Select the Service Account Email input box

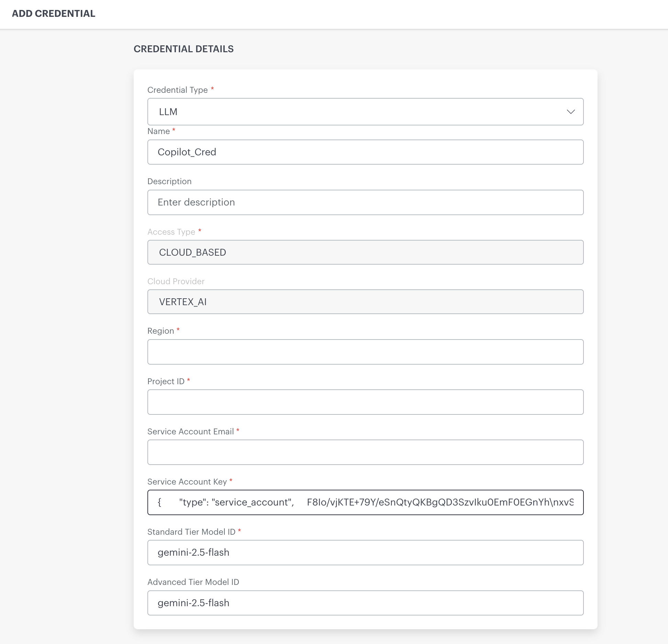[x=365, y=452]
